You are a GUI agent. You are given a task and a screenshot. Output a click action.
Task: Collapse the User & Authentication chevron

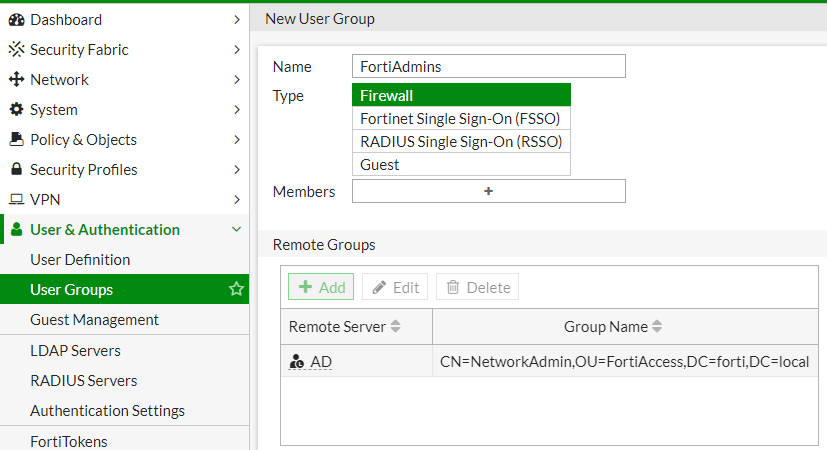pos(237,229)
